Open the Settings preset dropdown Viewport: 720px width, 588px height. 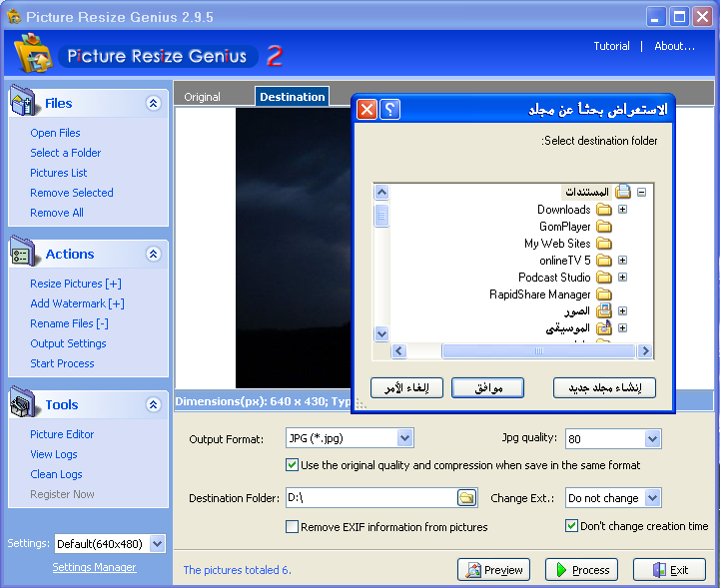pyautogui.click(x=157, y=544)
